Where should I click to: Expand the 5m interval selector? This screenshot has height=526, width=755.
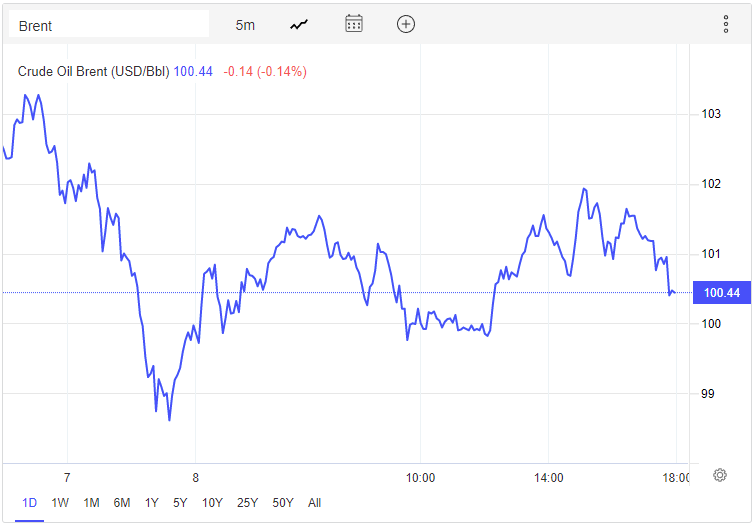pos(245,25)
